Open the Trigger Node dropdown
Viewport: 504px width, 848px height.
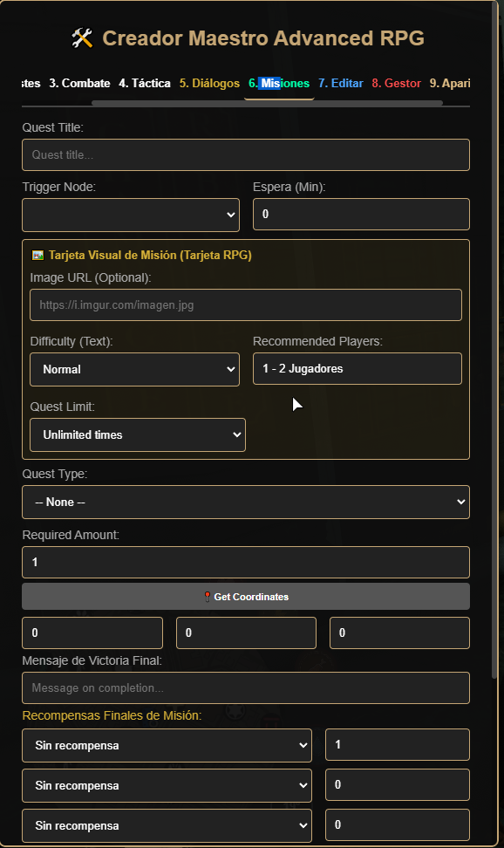pyautogui.click(x=131, y=215)
